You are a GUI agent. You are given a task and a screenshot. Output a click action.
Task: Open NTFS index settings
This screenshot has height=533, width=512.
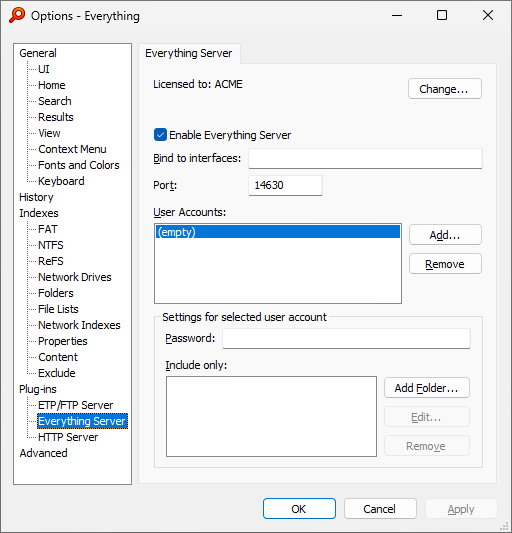[x=51, y=245]
